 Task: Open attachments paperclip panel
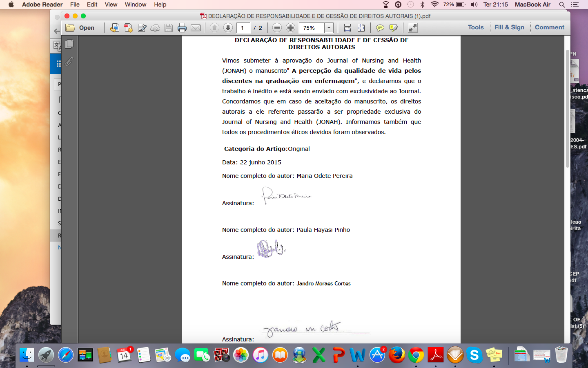click(x=69, y=61)
